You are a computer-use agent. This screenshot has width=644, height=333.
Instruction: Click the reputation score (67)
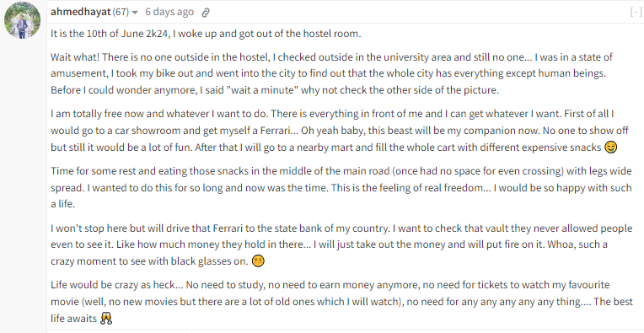click(121, 12)
